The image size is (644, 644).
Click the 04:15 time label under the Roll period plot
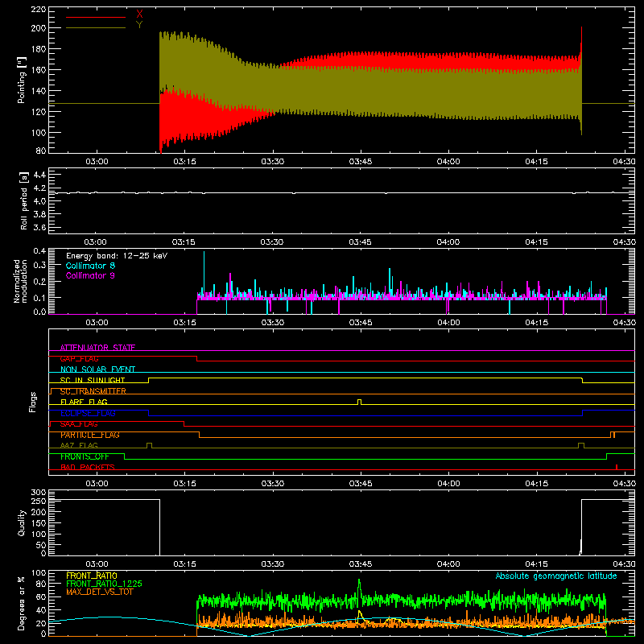[x=536, y=242]
